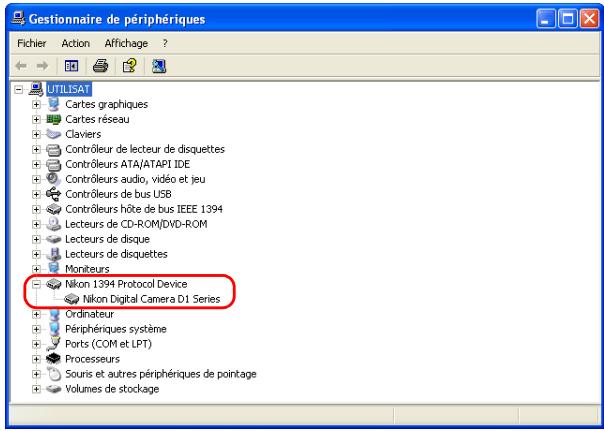Expand Contrôleurs hôte de bus IEEE 1394
The image size is (604, 431).
(x=36, y=209)
